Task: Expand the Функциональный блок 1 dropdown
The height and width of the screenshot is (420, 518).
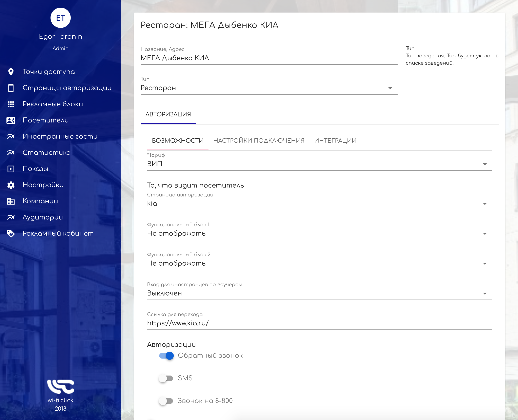Action: click(319, 234)
